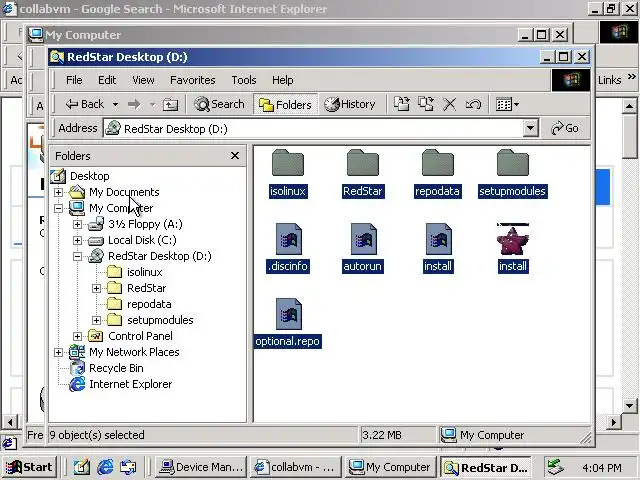The width and height of the screenshot is (640, 480).
Task: Select the .discinfo file icon
Action: [x=288, y=239]
